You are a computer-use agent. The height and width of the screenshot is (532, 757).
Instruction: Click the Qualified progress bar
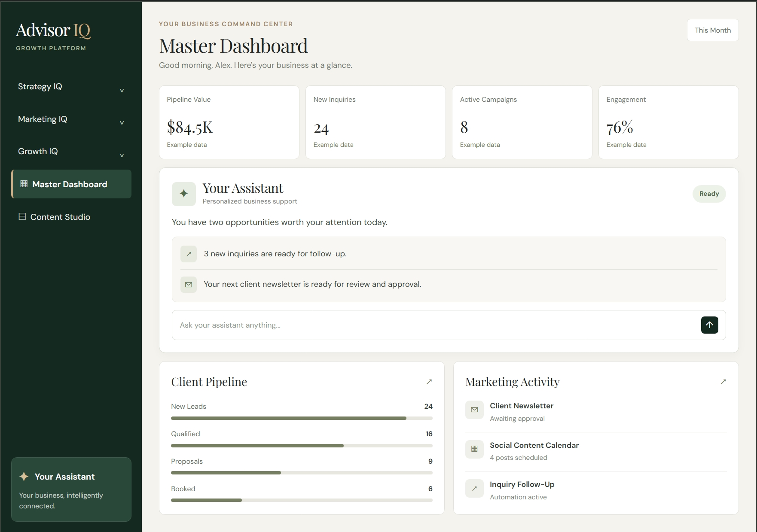coord(302,446)
